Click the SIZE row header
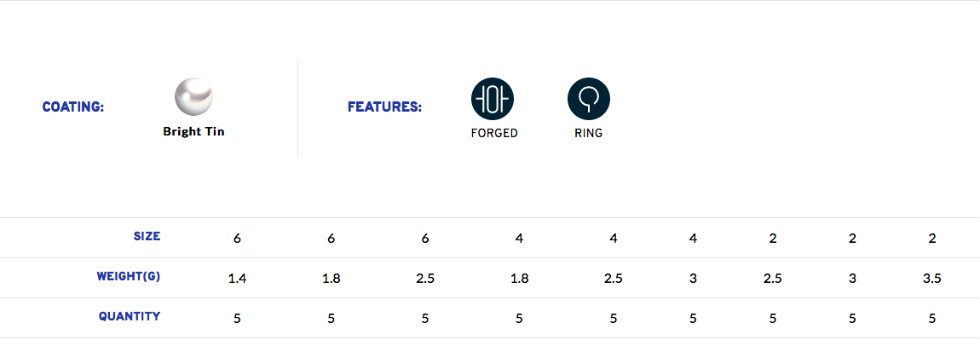 147,236
